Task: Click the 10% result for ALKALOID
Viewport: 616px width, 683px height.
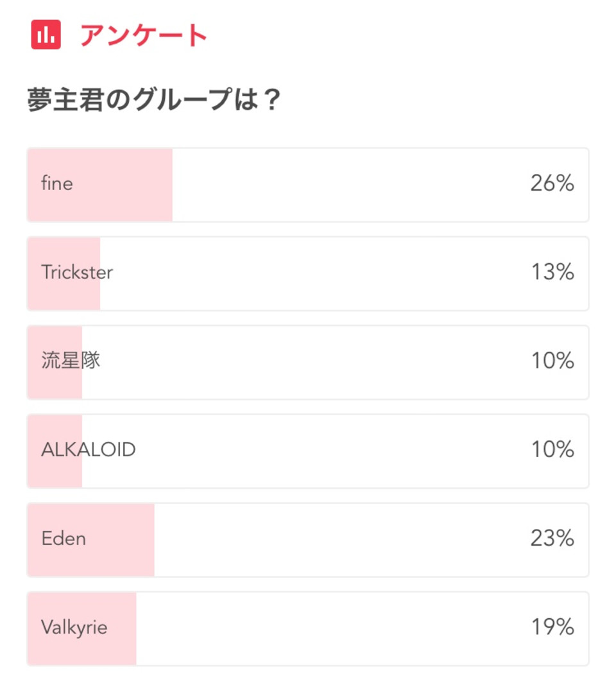Action: (x=553, y=449)
